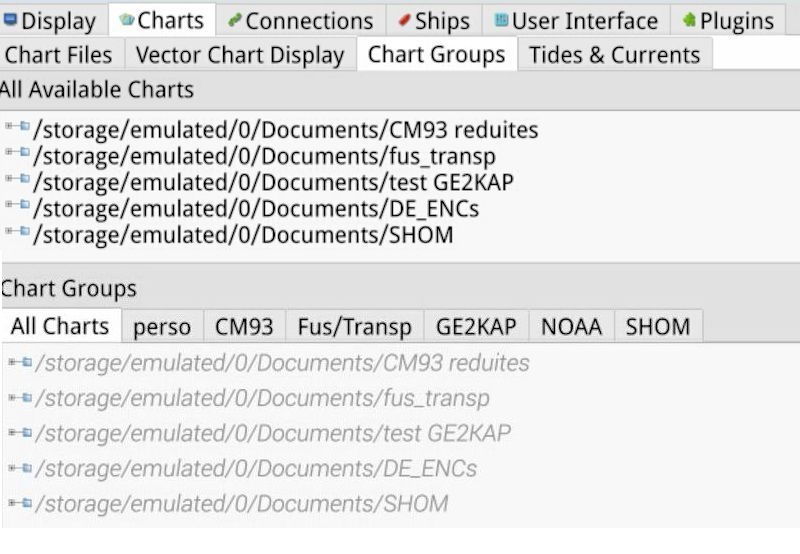Screen dimensions: 800x554
Task: Click the User Interface tab icon
Action: click(501, 20)
